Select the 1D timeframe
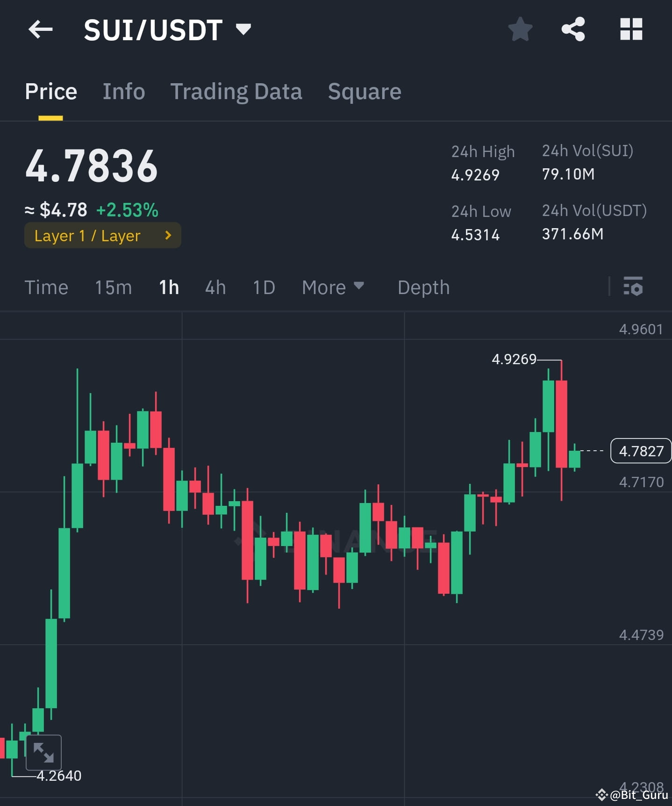The width and height of the screenshot is (672, 806). (x=263, y=288)
